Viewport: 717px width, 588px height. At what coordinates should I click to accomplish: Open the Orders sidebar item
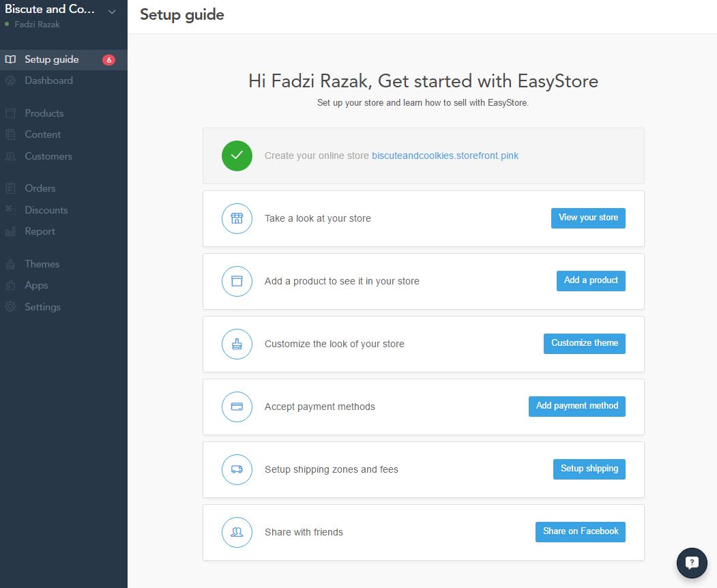point(40,188)
